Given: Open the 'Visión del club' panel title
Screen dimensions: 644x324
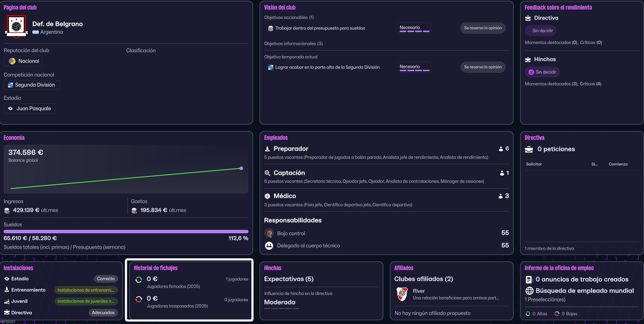Looking at the screenshot, I should 280,7.
